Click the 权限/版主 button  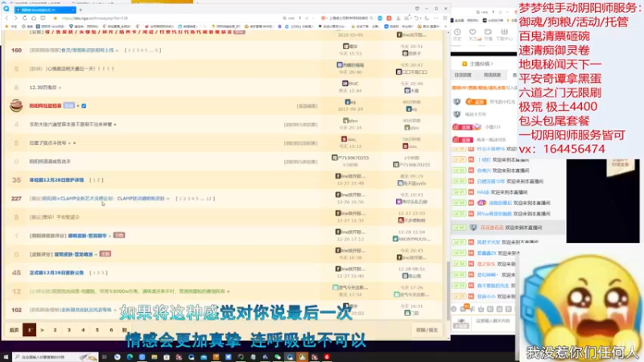(x=427, y=330)
